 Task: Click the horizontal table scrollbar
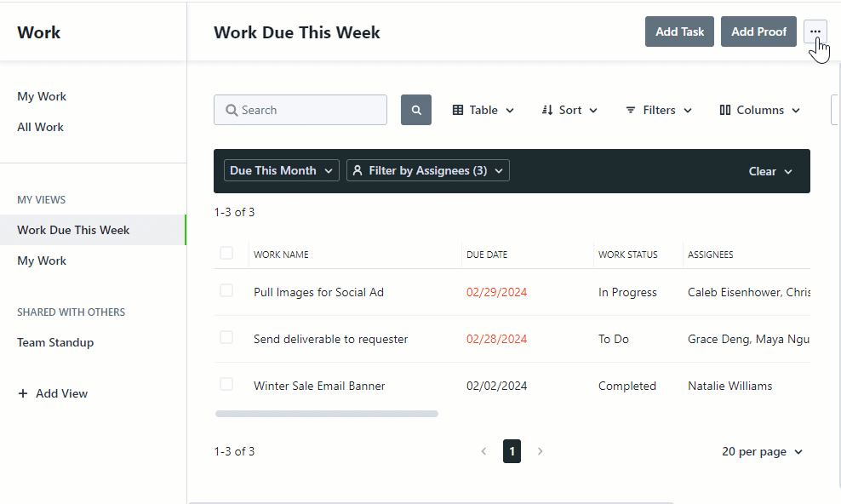tap(327, 414)
